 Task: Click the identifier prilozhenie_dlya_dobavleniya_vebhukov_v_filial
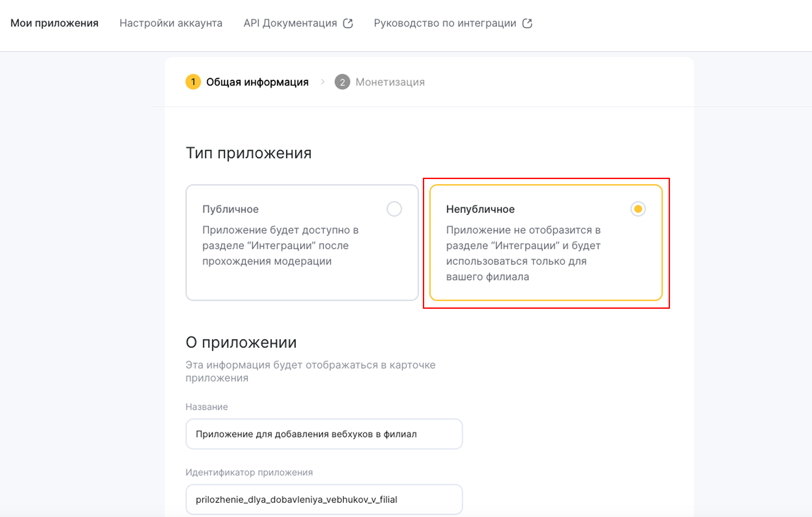[x=297, y=499]
